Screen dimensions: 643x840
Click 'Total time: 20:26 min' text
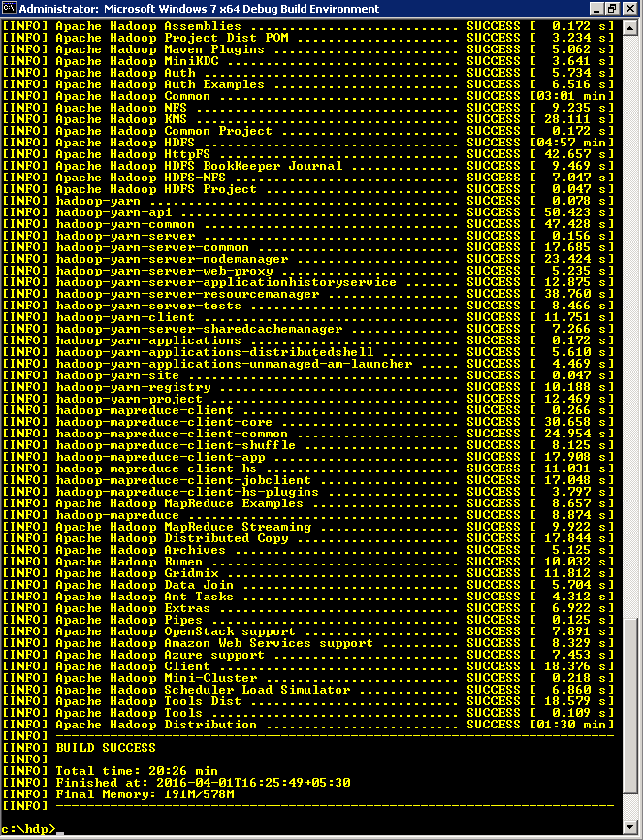137,771
